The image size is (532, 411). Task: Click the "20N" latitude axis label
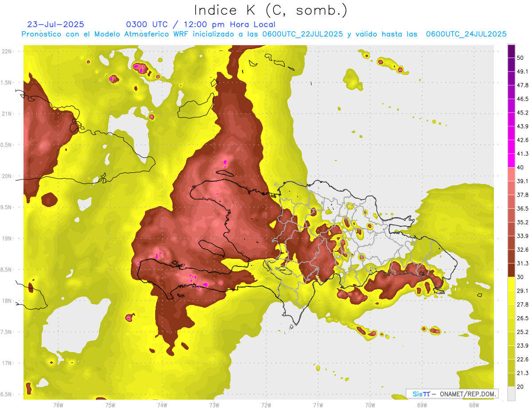(8, 176)
